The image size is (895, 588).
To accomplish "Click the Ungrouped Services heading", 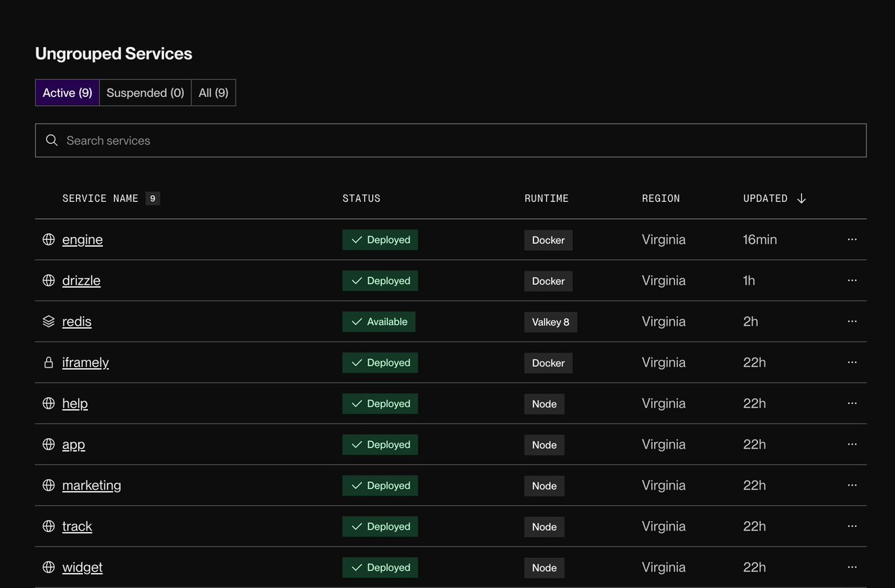I will (113, 54).
